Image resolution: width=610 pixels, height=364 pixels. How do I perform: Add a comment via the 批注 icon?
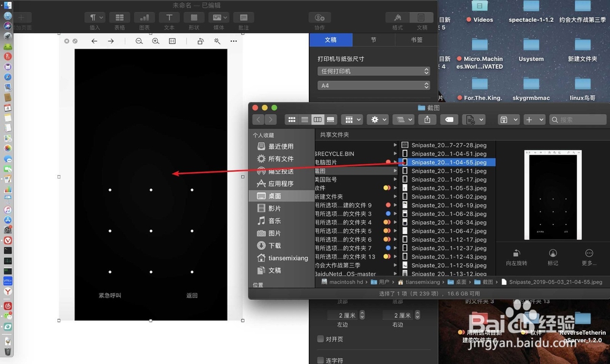[243, 17]
